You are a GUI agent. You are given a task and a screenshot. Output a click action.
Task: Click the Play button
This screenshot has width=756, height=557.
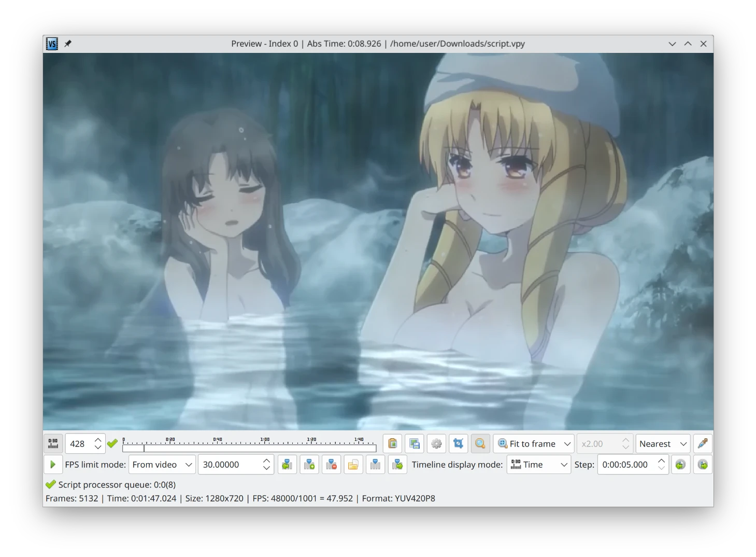pyautogui.click(x=52, y=465)
